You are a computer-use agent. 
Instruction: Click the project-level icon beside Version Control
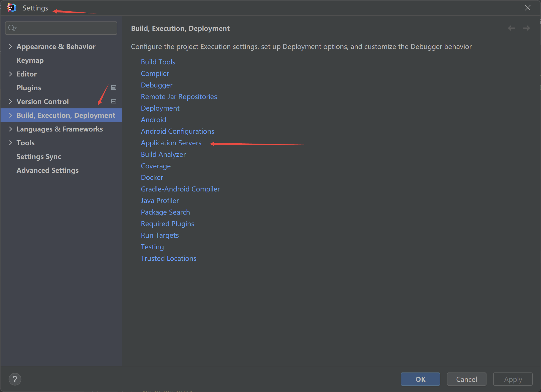coord(113,101)
